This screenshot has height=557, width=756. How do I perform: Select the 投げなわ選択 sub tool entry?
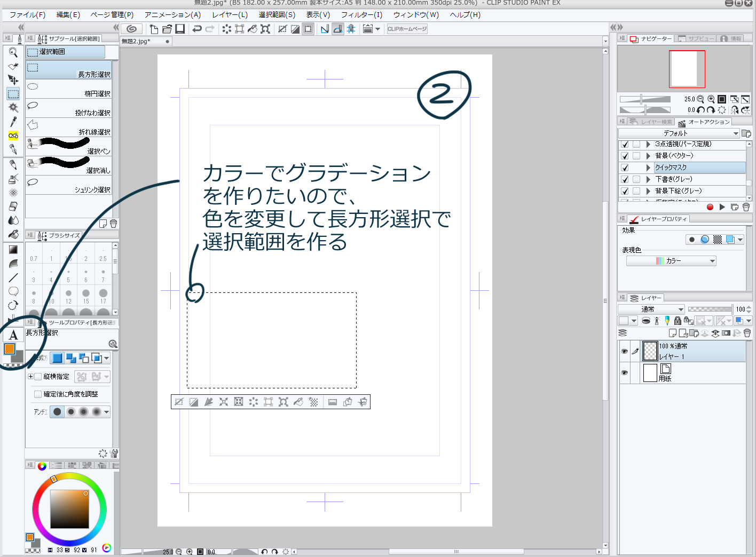coord(68,108)
